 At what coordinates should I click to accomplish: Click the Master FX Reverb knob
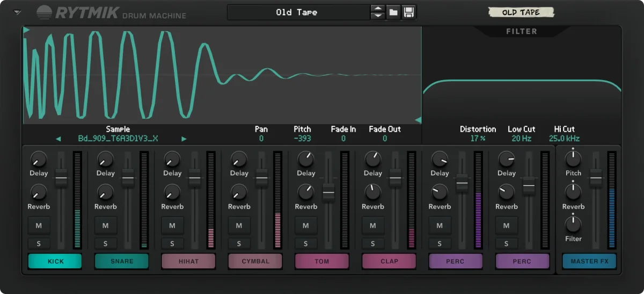click(x=573, y=192)
